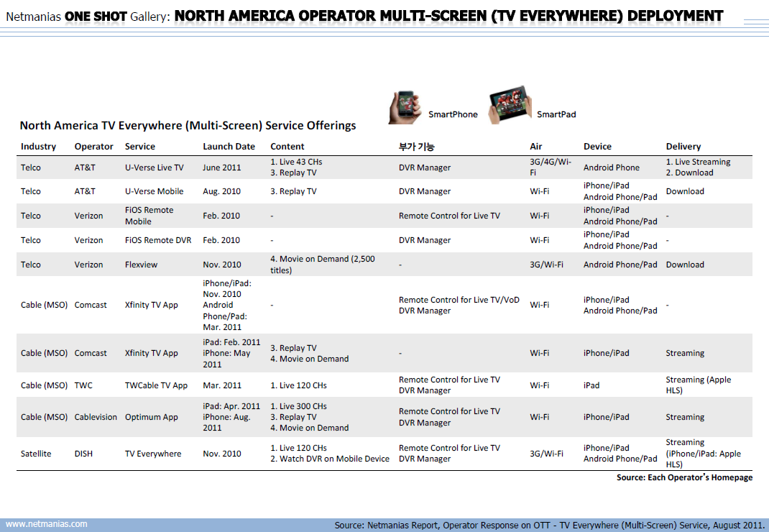The width and height of the screenshot is (769, 532).
Task: Click the Satellite industry cell
Action: (36, 454)
